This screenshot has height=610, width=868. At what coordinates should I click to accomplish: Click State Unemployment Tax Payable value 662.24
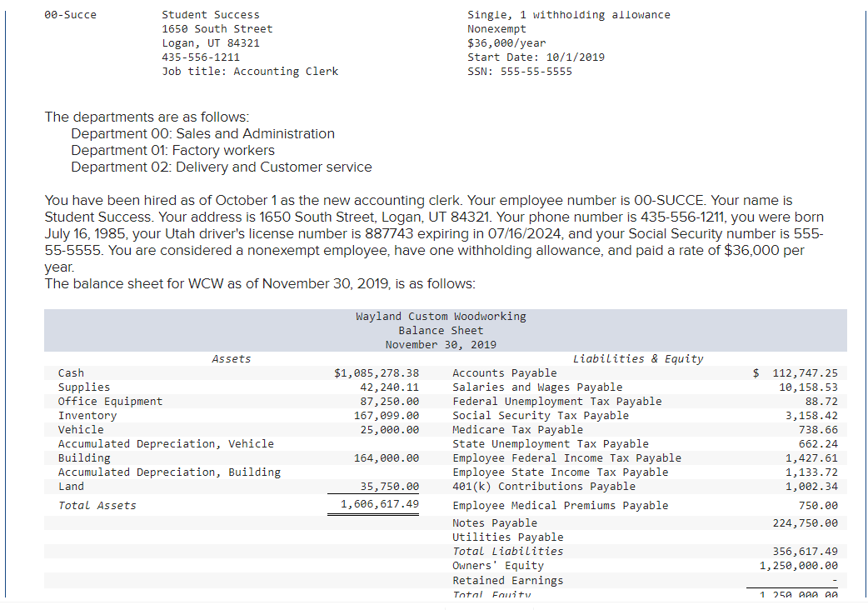click(818, 444)
